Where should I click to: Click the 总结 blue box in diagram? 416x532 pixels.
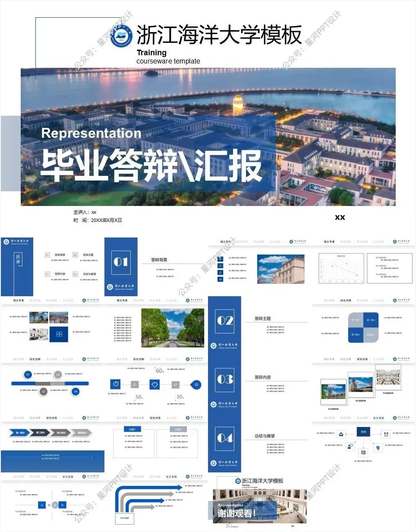click(363, 431)
